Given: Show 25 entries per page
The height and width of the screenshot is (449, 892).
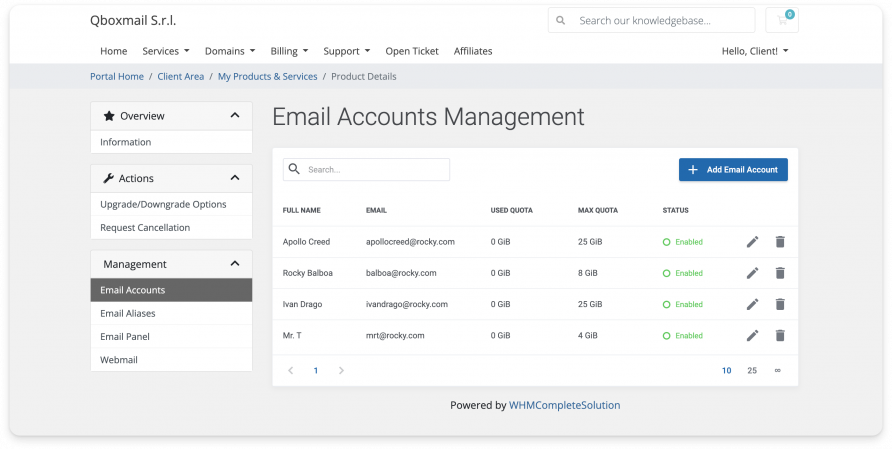Looking at the screenshot, I should [x=752, y=370].
